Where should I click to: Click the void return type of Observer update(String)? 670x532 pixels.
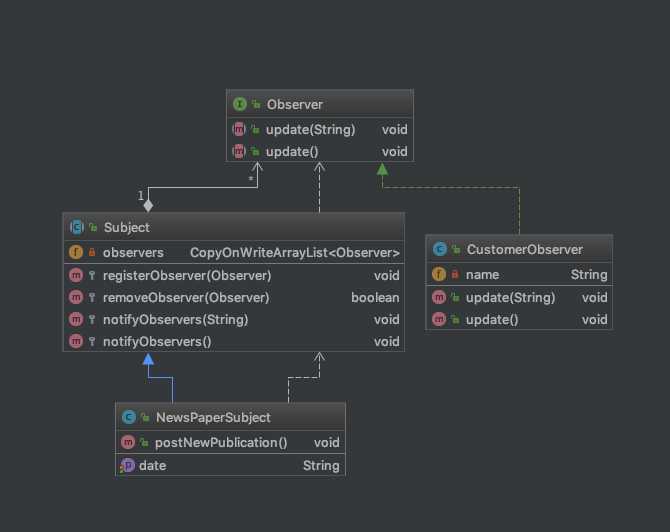[x=394, y=129]
